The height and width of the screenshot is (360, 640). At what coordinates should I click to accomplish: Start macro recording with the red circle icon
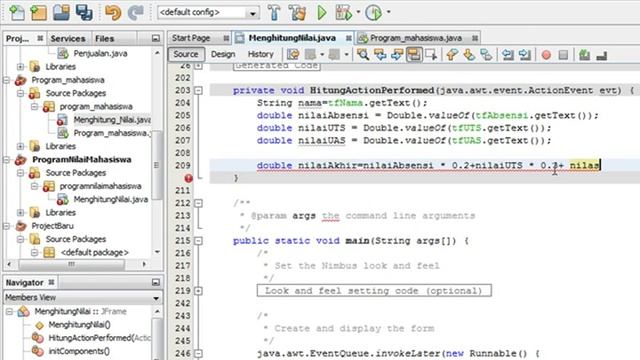pyautogui.click(x=546, y=55)
